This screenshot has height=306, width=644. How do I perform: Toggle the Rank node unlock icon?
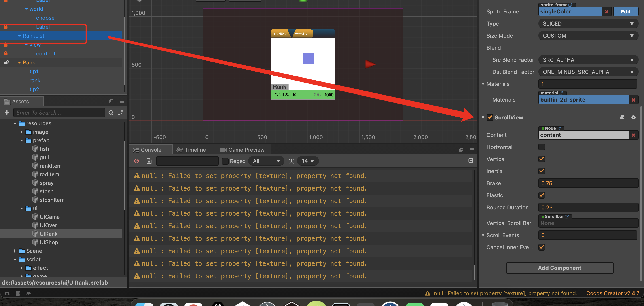click(x=6, y=62)
